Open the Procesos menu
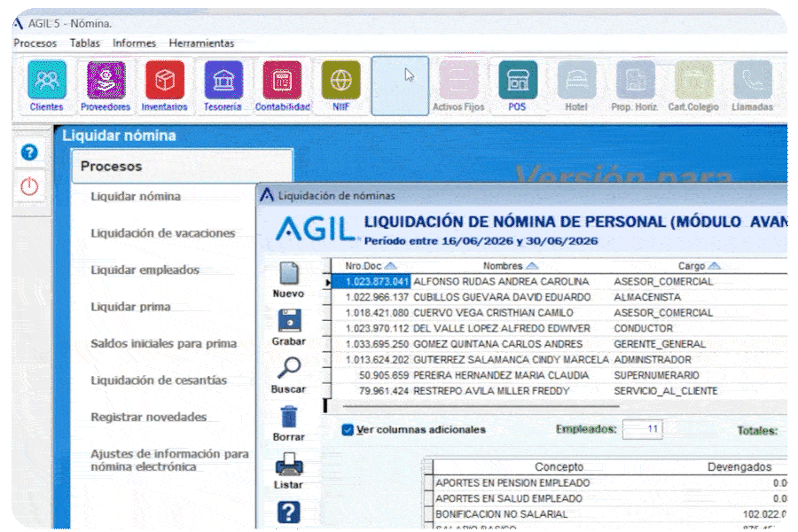This screenshot has width=798, height=532. (35, 43)
